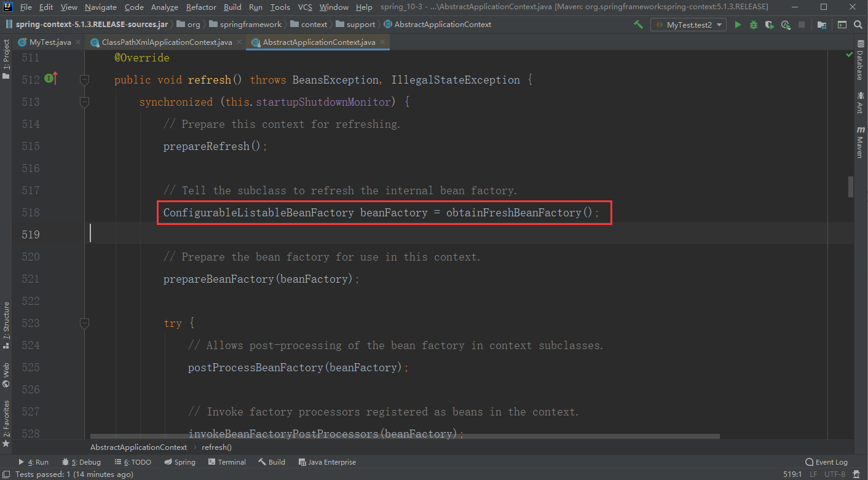Open the Edit menu
The width and height of the screenshot is (868, 480).
point(46,7)
